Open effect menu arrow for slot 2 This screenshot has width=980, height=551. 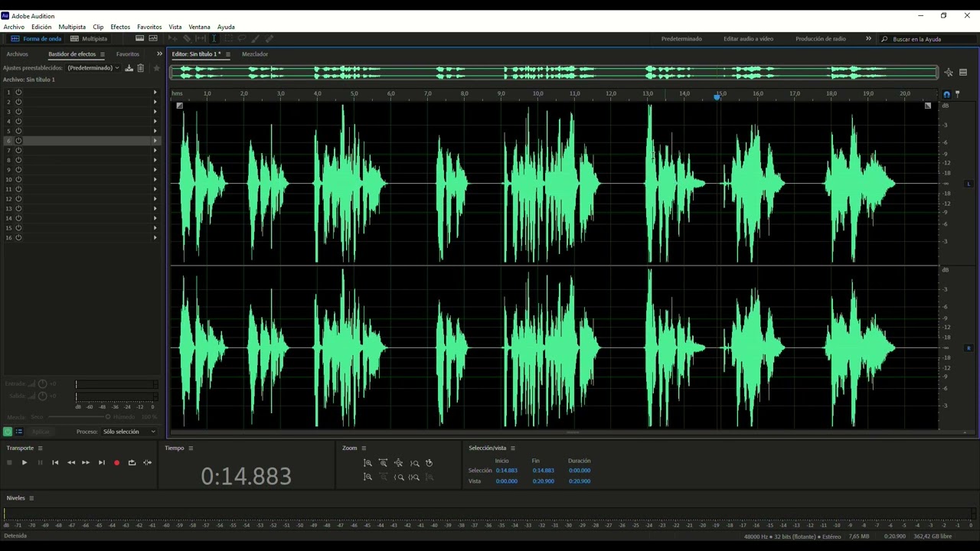155,102
